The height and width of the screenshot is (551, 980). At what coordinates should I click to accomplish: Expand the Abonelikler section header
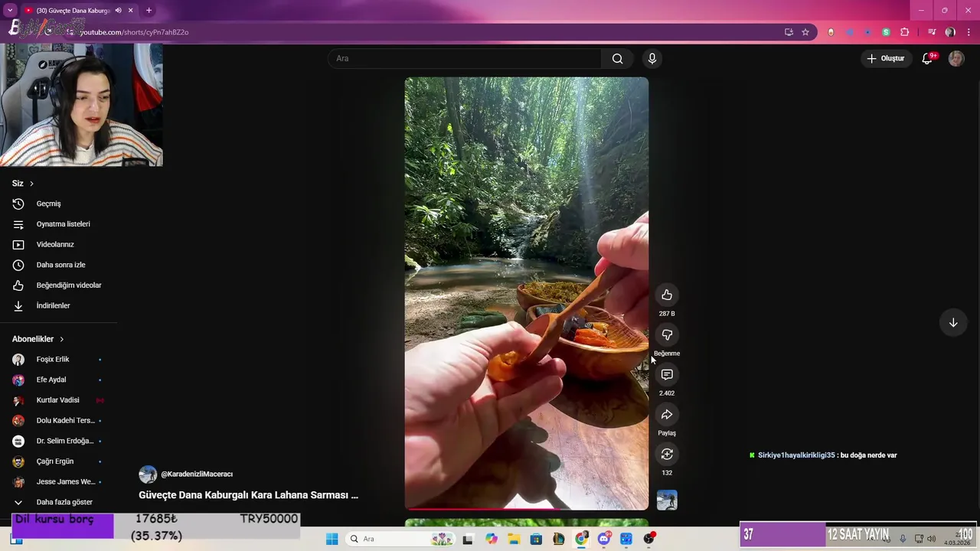pos(38,339)
